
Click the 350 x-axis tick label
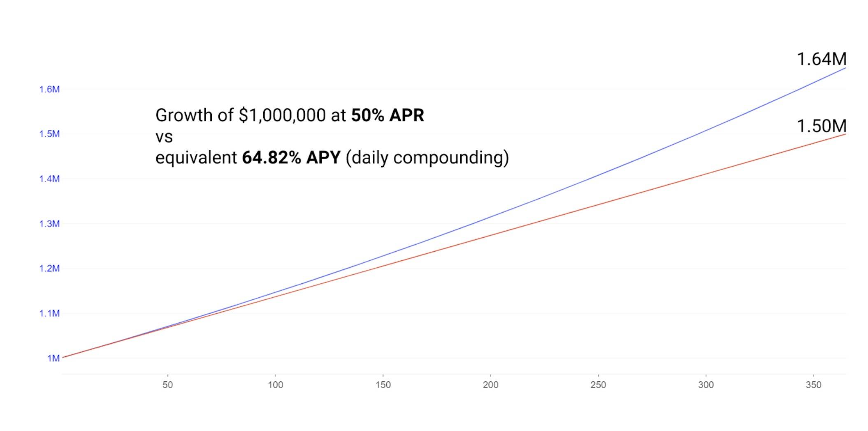(x=813, y=385)
